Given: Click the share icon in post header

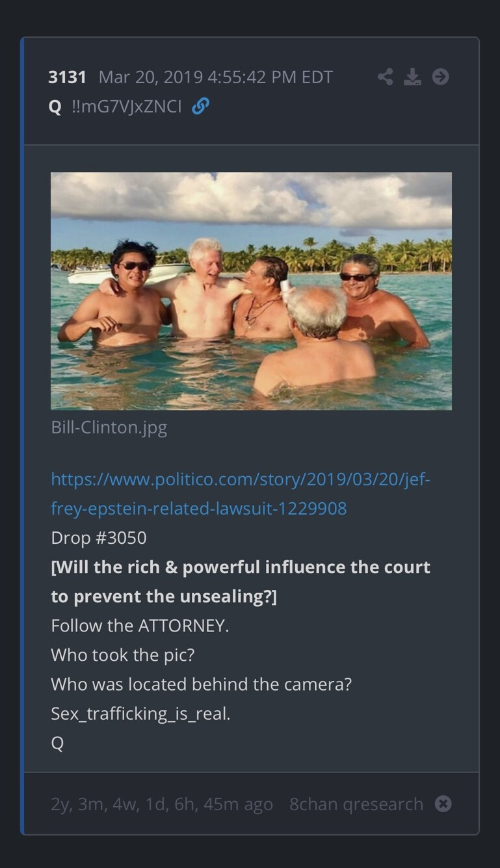Looking at the screenshot, I should 385,77.
